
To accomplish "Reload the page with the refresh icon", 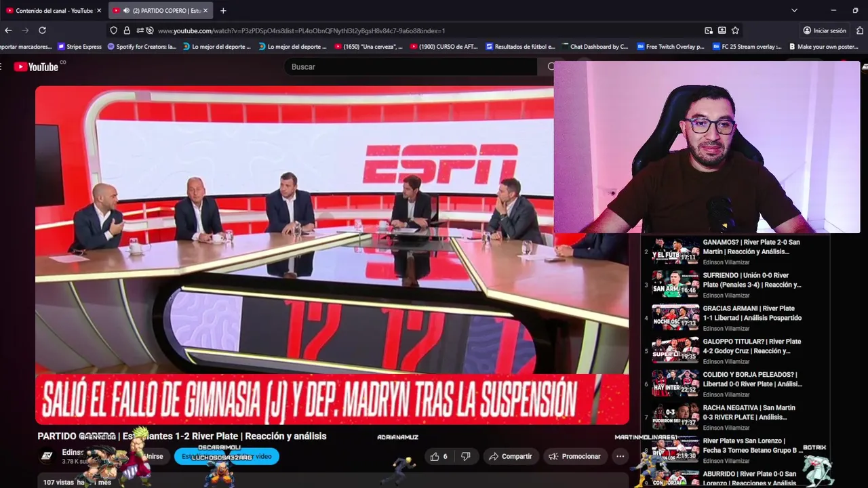I will tap(42, 30).
